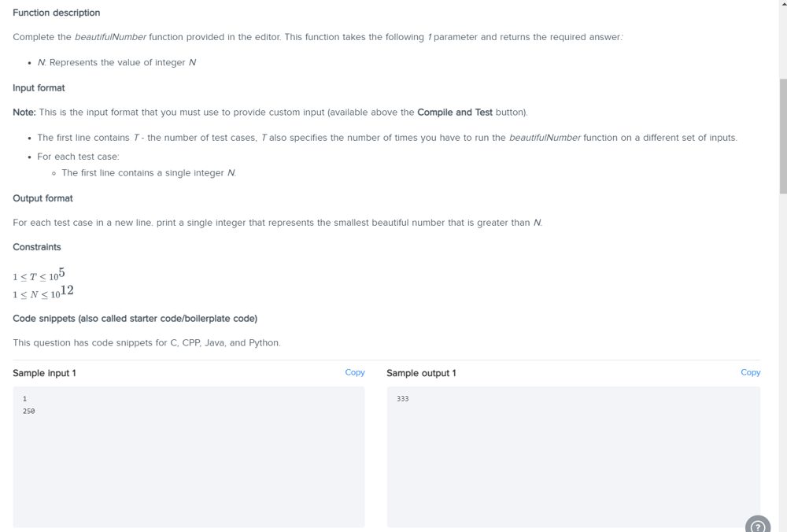The width and height of the screenshot is (787, 532).
Task: Click inside the Sample input 1 box
Action: [189, 456]
